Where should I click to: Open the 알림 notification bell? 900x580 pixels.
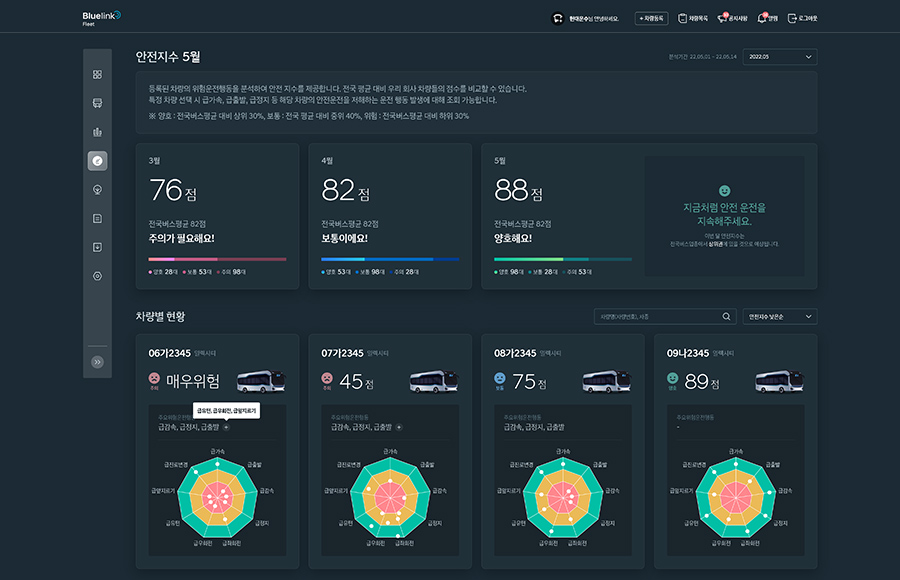click(x=767, y=18)
